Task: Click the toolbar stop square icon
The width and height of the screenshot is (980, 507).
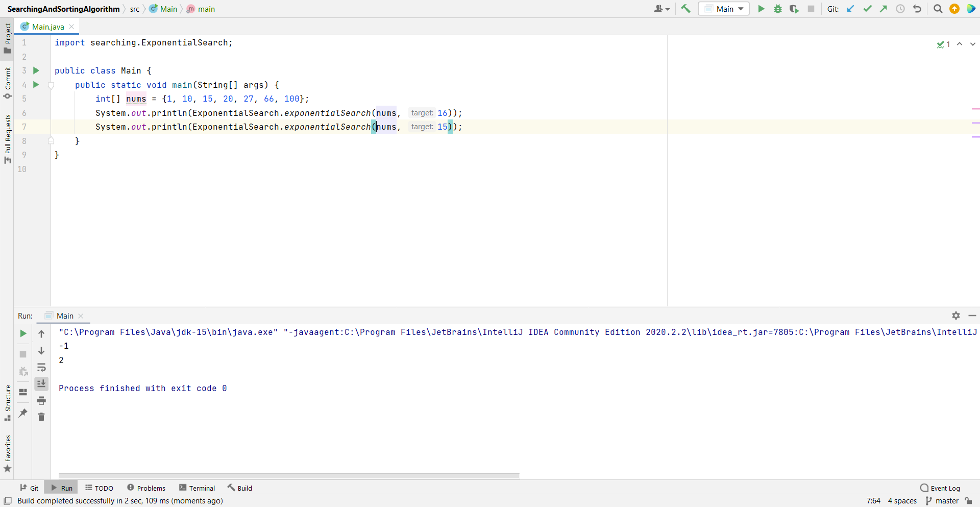Action: 811,9
